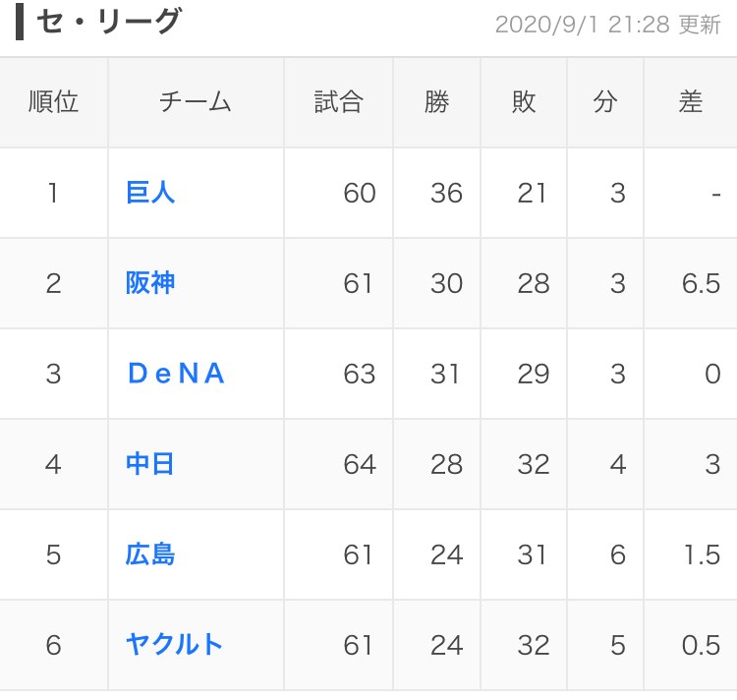
Task: Click rank number 4 in standings
Action: point(53,464)
